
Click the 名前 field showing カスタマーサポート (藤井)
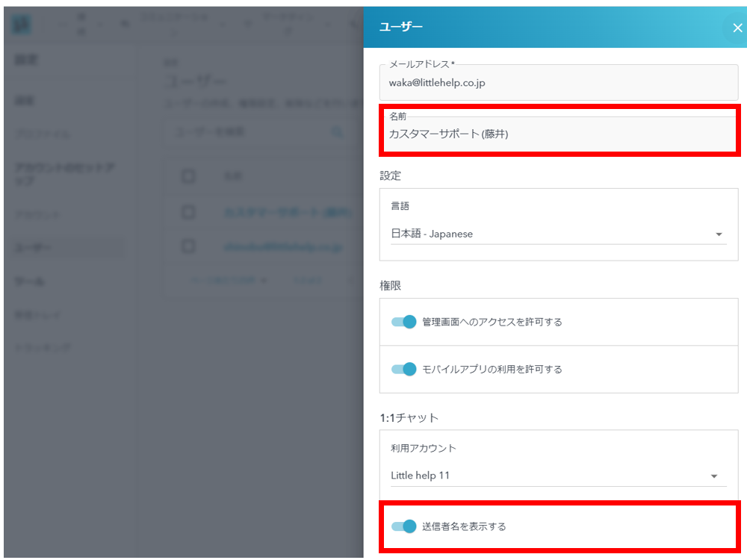click(x=558, y=134)
